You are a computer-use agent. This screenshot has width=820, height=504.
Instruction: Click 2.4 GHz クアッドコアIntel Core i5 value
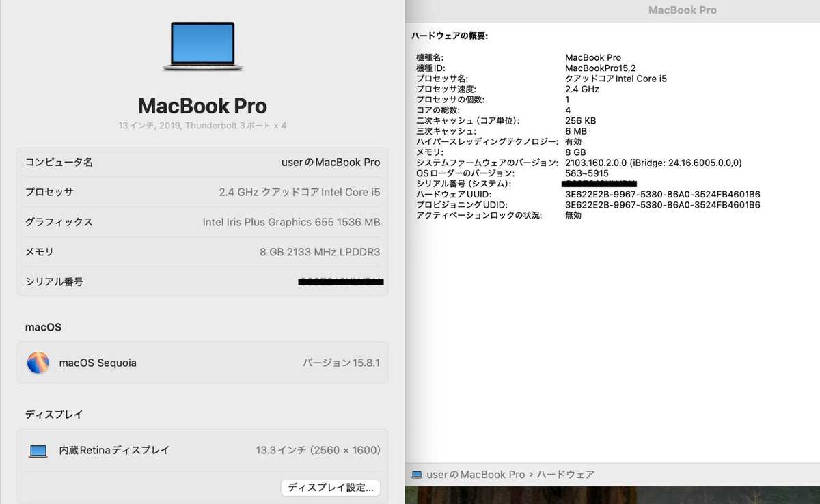tap(299, 193)
